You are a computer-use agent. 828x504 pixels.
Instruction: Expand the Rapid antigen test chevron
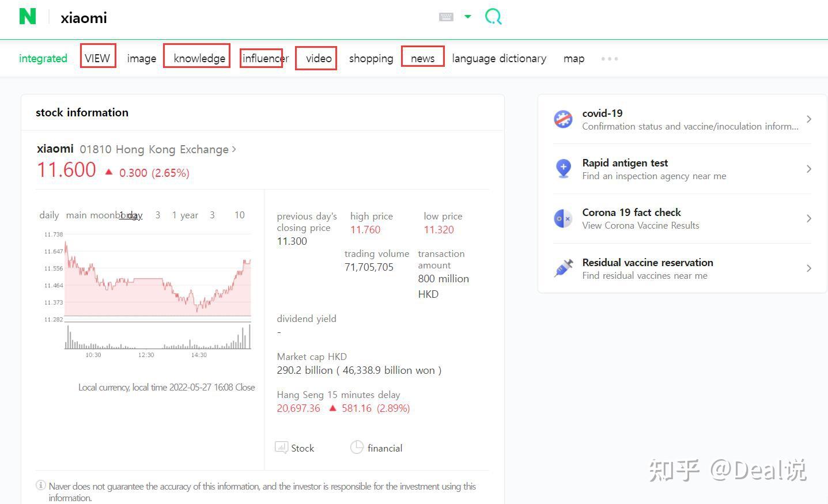click(809, 169)
